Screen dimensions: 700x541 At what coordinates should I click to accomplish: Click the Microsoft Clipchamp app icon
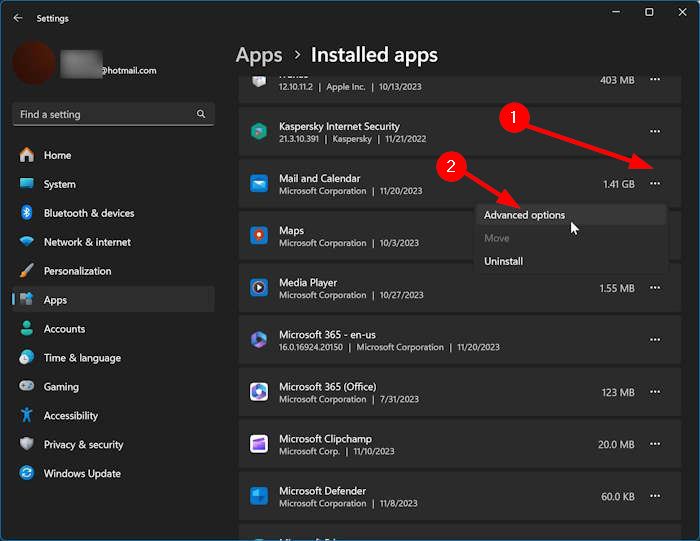259,444
